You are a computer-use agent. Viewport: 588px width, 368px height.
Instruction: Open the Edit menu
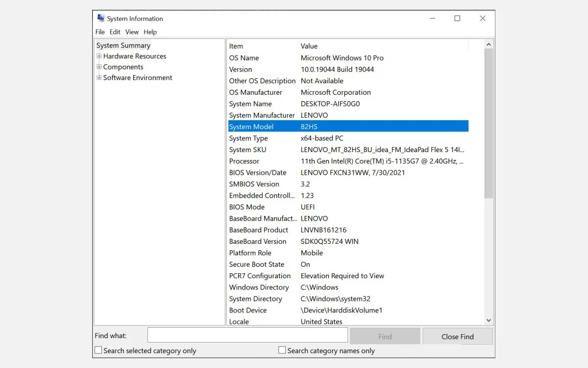pos(115,31)
